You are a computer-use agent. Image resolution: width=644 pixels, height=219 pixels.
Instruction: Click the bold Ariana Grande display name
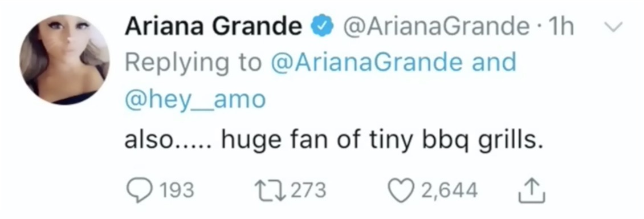click(x=213, y=27)
